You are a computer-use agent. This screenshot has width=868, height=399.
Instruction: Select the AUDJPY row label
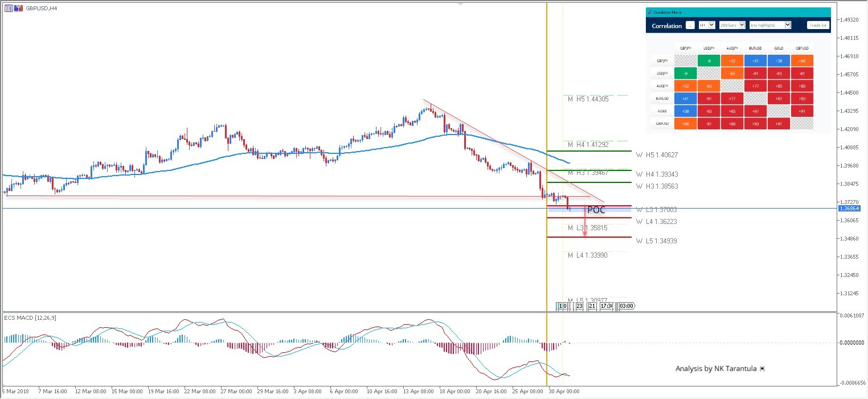[662, 85]
